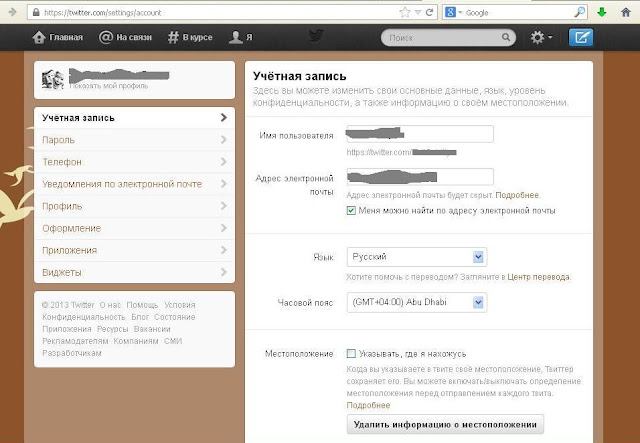Open the В курсе hashtag tab
The width and height of the screenshot is (640, 443).
190,37
